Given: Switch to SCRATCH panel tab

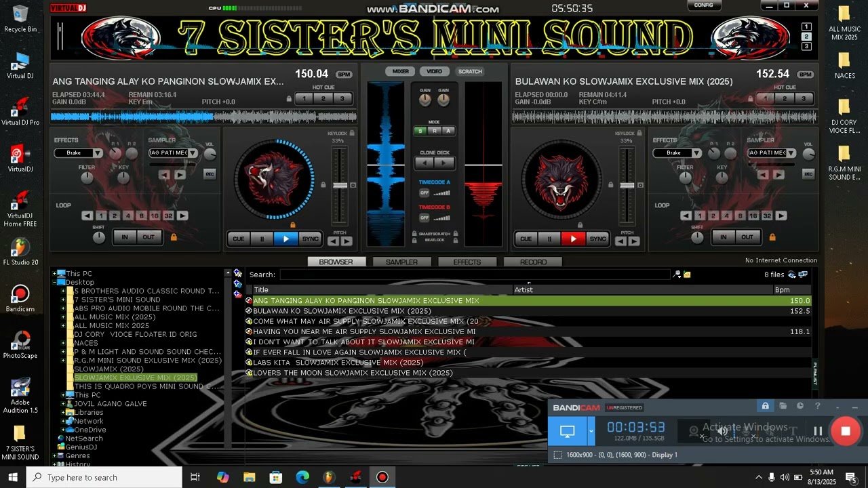Looking at the screenshot, I should (x=470, y=71).
